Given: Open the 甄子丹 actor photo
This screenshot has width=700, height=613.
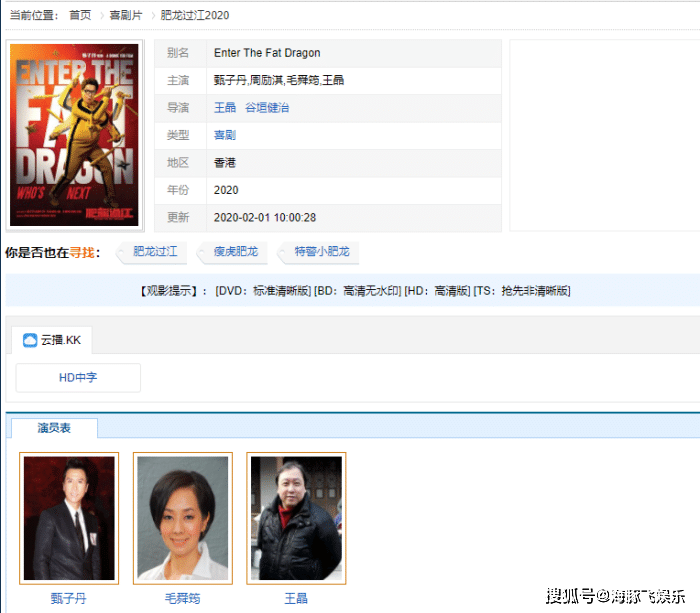Looking at the screenshot, I should pyautogui.click(x=69, y=518).
